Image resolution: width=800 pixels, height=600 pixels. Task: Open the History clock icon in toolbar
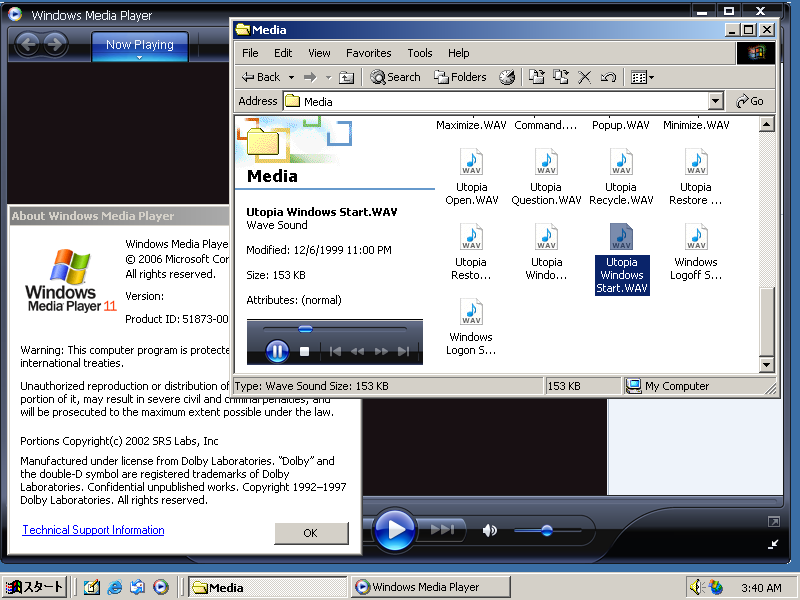pyautogui.click(x=507, y=77)
